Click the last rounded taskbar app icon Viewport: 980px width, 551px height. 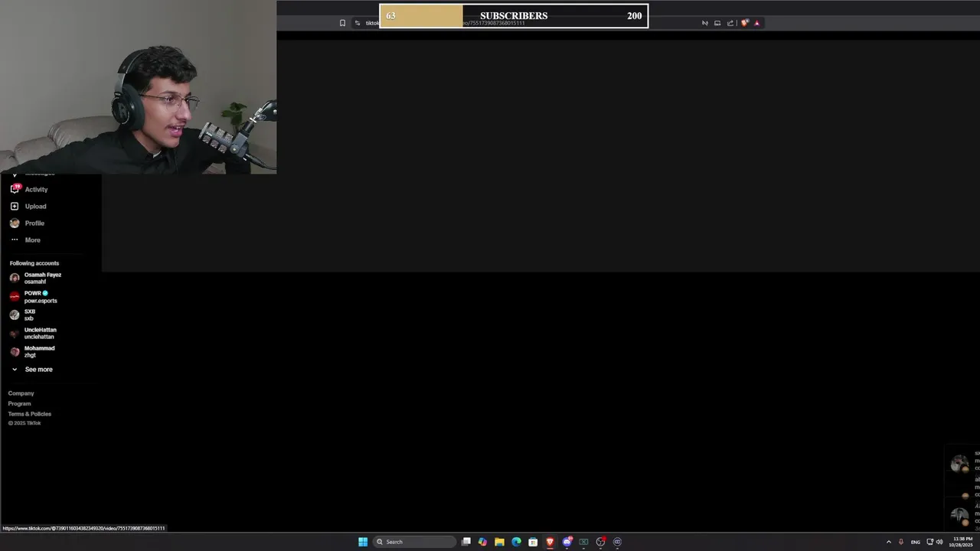click(x=617, y=542)
